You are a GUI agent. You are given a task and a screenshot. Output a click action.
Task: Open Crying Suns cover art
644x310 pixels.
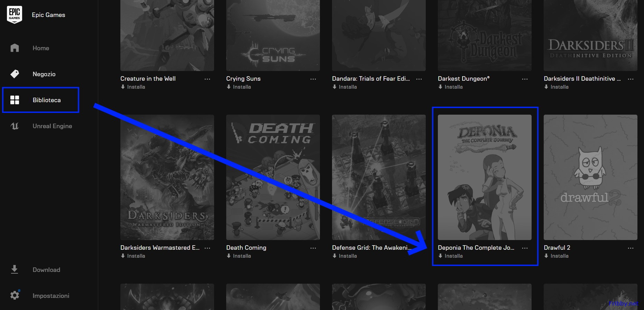point(273,35)
